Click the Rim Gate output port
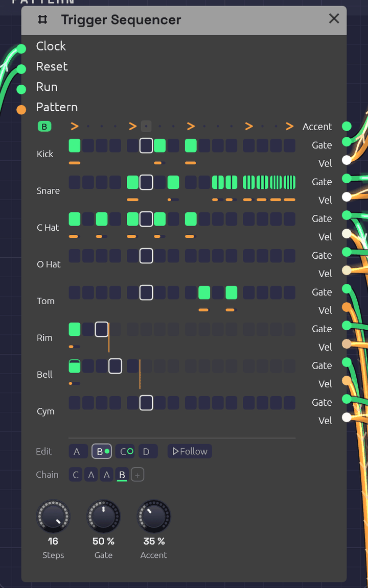The width and height of the screenshot is (368, 588). pyautogui.click(x=347, y=325)
